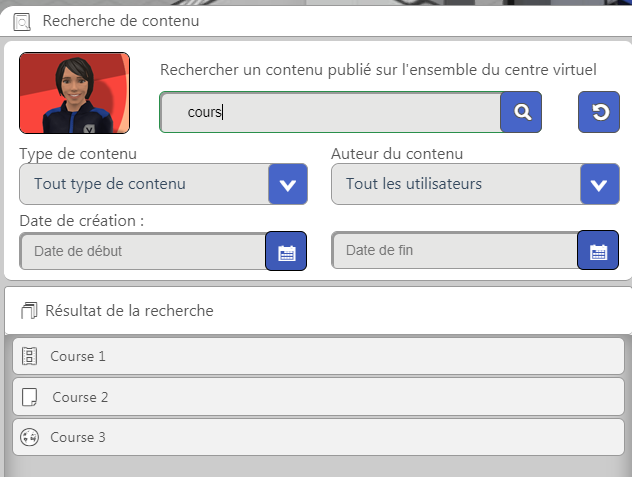Click the Date de début field

[143, 251]
